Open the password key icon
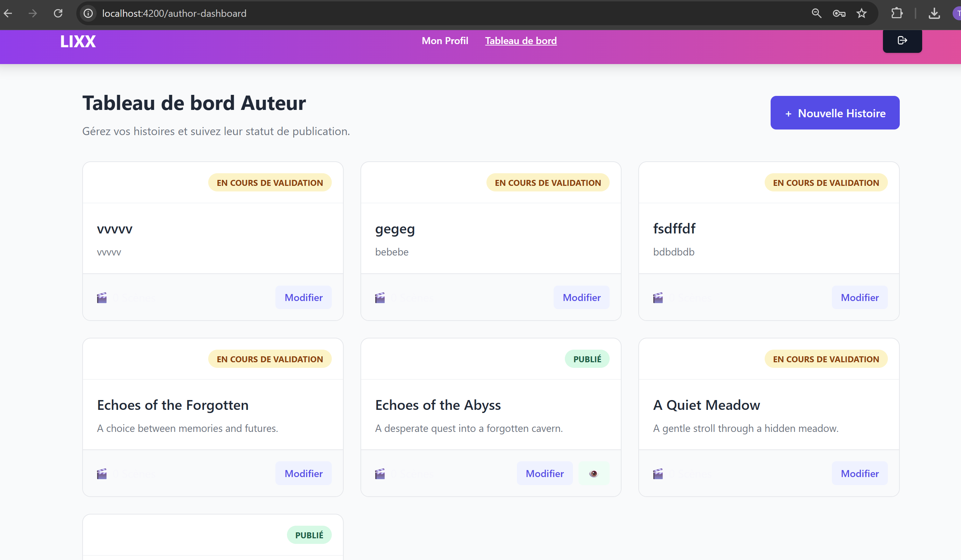This screenshot has height=560, width=961. click(x=839, y=14)
